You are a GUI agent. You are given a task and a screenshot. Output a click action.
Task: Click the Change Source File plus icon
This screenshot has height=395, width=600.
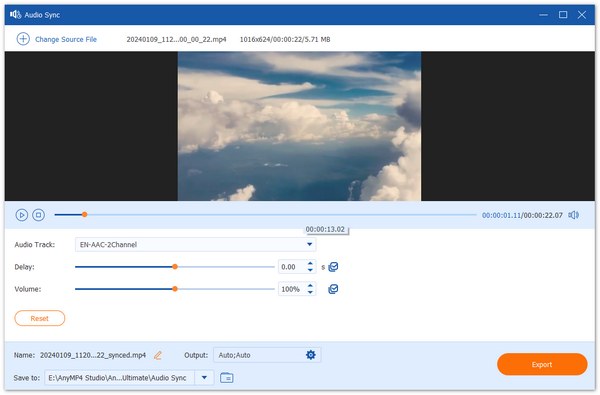click(23, 39)
